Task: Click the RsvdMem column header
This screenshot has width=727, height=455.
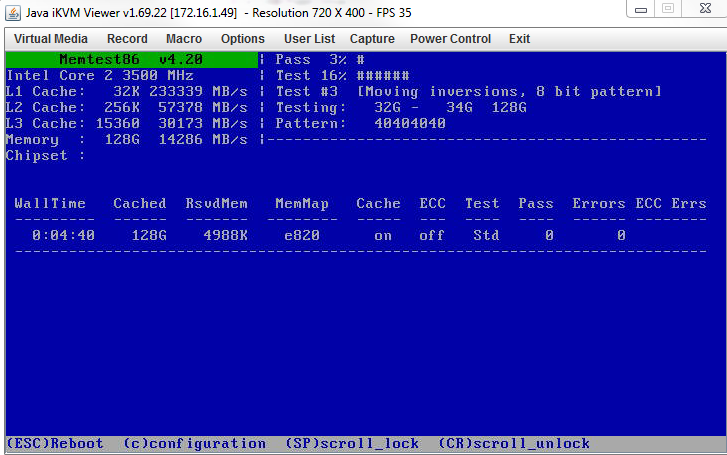Action: 217,204
